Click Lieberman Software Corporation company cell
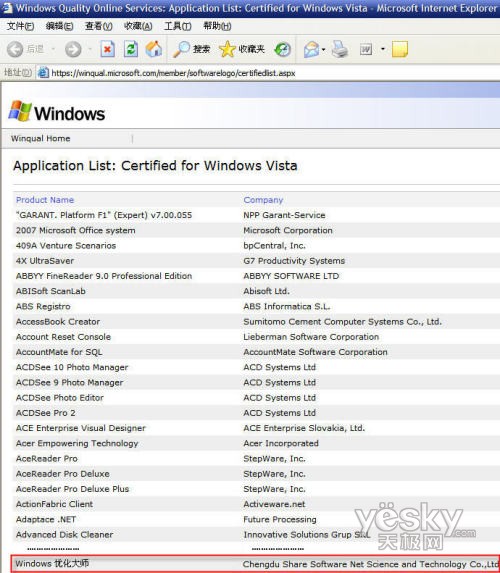Screen dimensions: 500x573 (x=311, y=337)
